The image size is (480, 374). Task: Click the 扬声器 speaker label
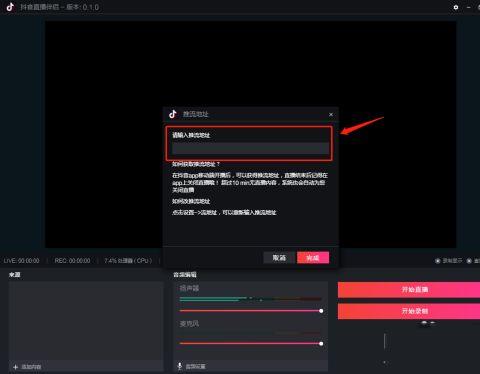point(189,288)
